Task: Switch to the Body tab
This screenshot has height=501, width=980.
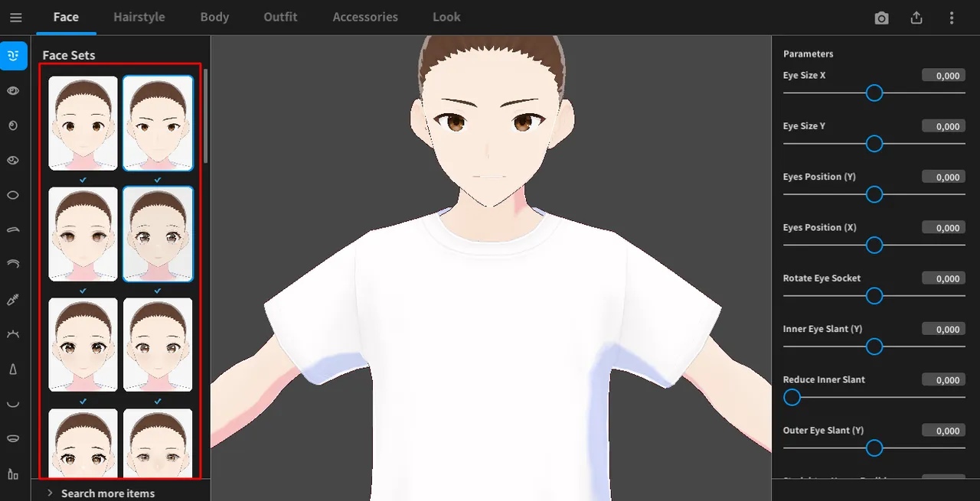Action: (214, 17)
